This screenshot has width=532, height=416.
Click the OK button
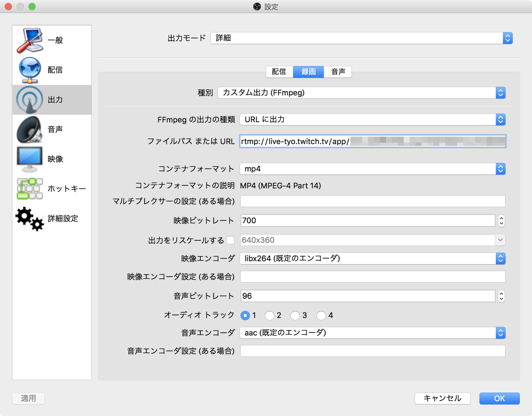(x=500, y=399)
